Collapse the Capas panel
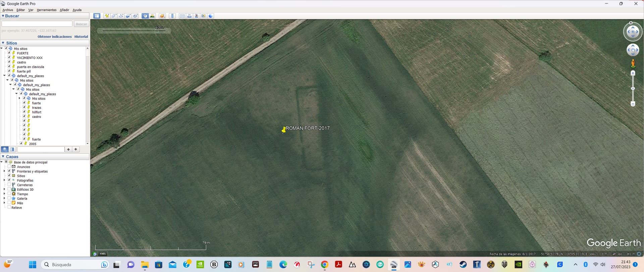Screen dimensions: 644x272 (3, 156)
